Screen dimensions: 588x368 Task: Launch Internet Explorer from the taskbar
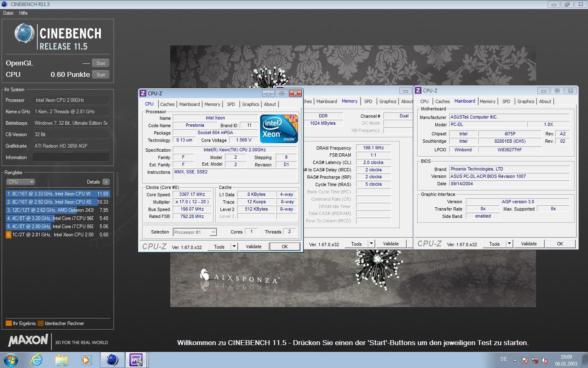pos(37,360)
